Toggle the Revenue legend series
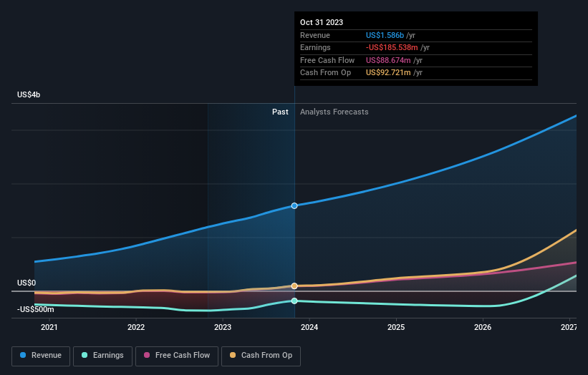 point(41,356)
